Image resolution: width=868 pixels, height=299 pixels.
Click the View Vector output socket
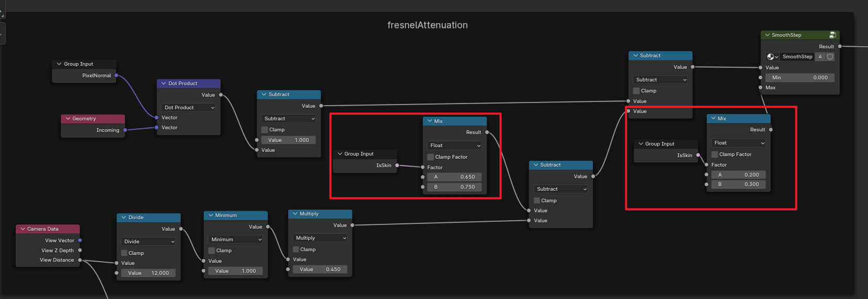tap(80, 241)
